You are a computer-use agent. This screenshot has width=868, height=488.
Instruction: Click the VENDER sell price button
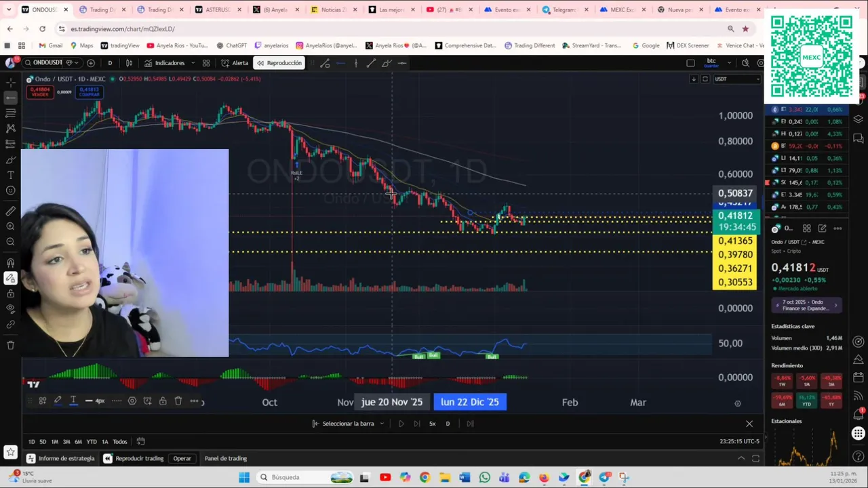40,91
